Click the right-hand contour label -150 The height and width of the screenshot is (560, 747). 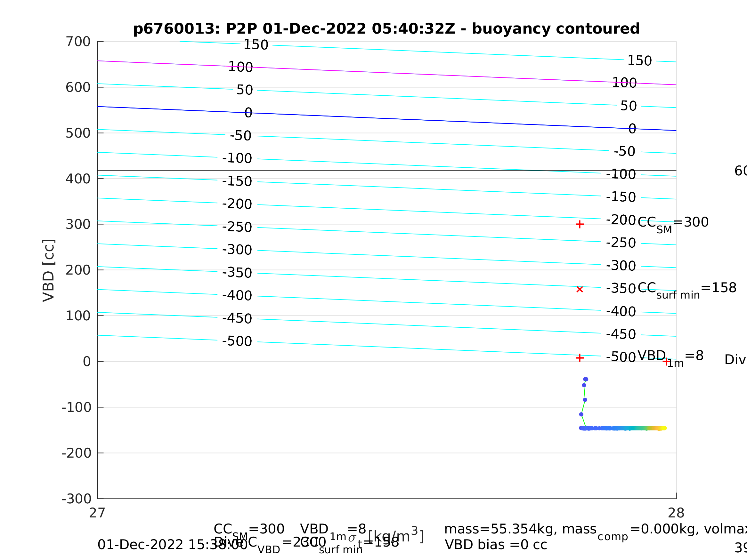pos(621,197)
